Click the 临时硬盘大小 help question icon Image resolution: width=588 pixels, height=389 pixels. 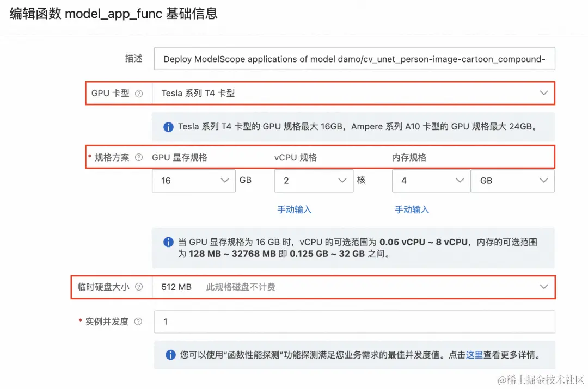[139, 287]
